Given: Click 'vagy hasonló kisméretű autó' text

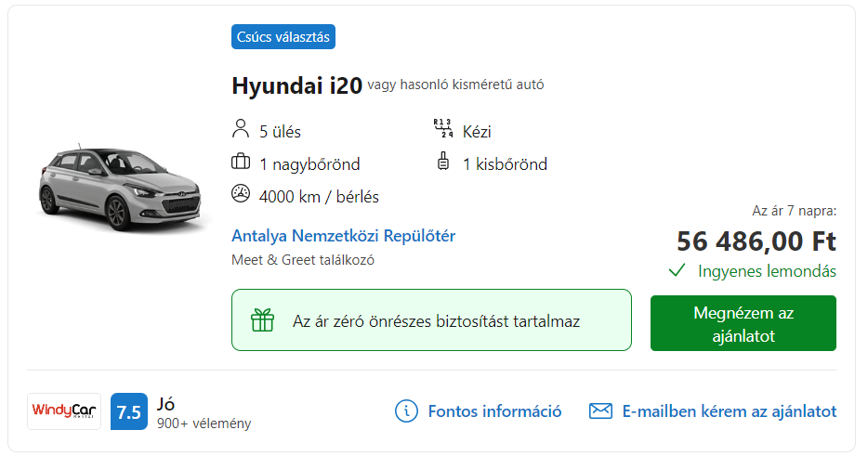Looking at the screenshot, I should tap(455, 85).
